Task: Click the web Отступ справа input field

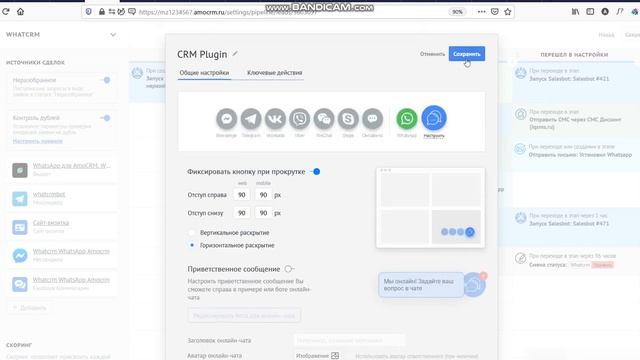Action: point(242,195)
